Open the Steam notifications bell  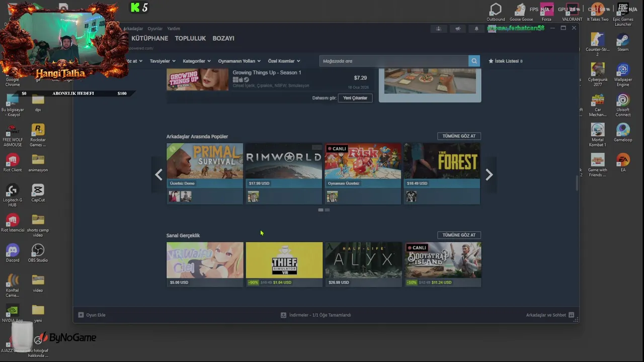(476, 29)
